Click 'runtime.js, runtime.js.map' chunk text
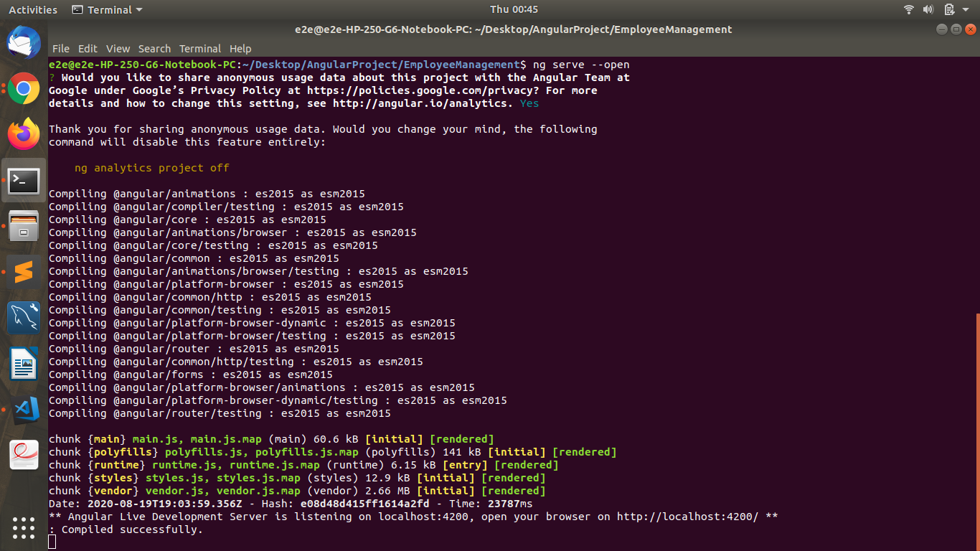Viewport: 980px width, 551px height. 236,465
